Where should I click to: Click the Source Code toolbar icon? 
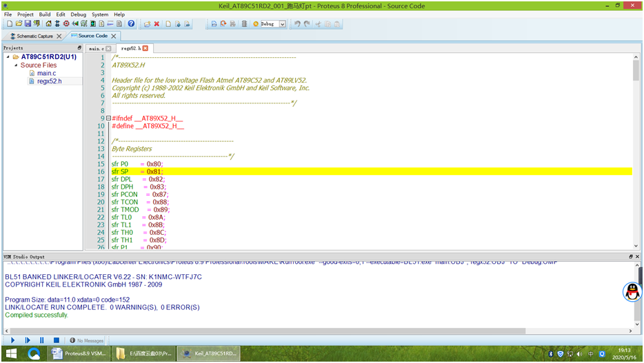click(110, 24)
